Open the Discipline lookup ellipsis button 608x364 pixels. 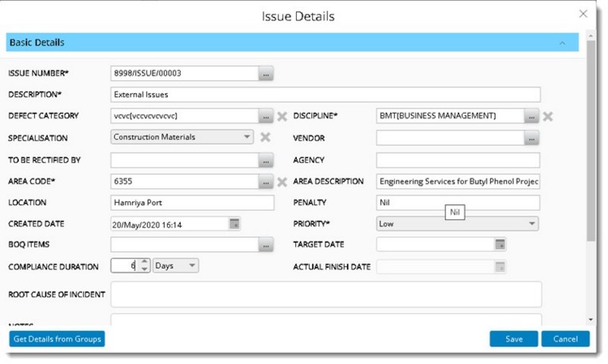tap(532, 117)
